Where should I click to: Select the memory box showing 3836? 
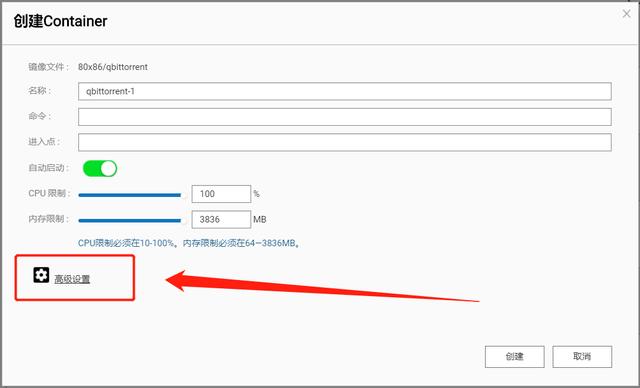point(221,219)
